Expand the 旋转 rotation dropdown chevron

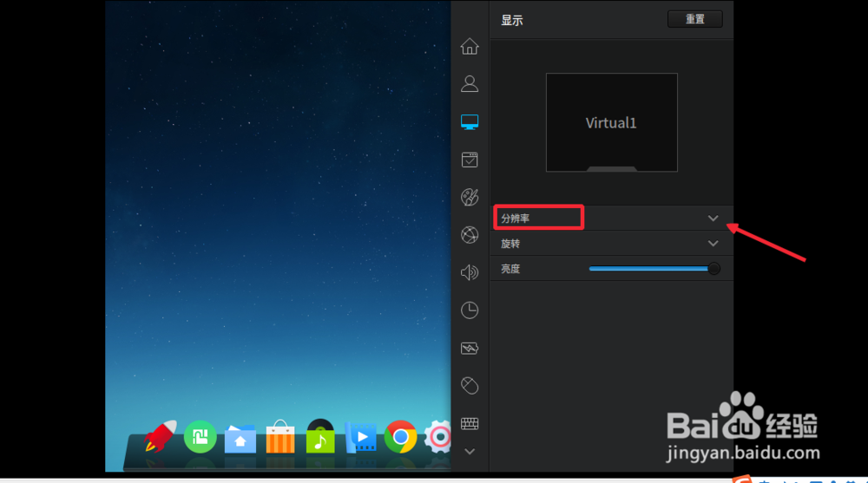(x=713, y=244)
